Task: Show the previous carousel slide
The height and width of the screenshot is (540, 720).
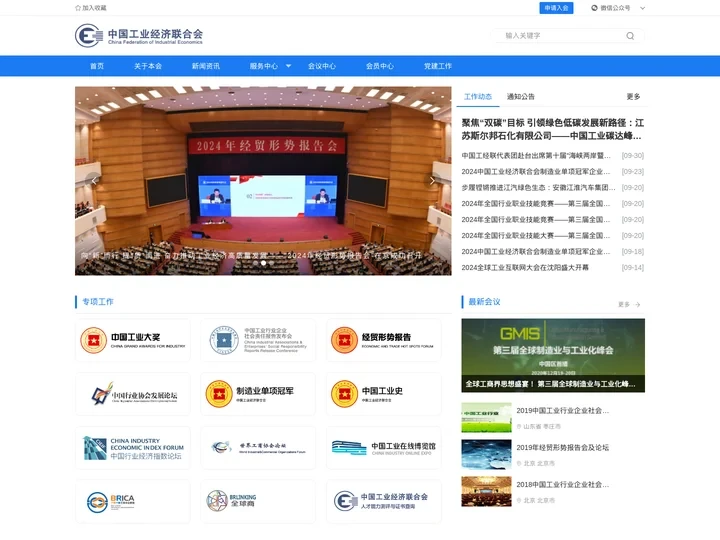Action: tap(94, 180)
